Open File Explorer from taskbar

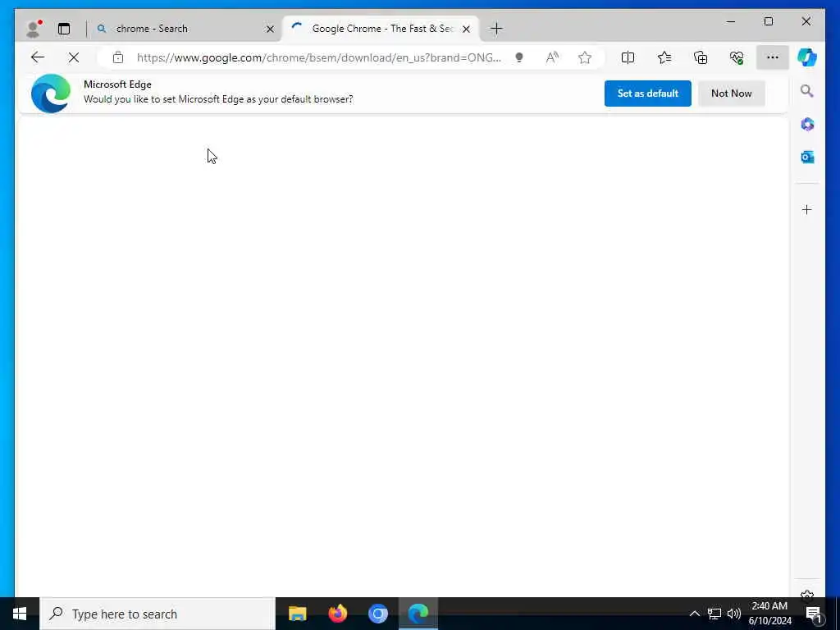pyautogui.click(x=297, y=614)
